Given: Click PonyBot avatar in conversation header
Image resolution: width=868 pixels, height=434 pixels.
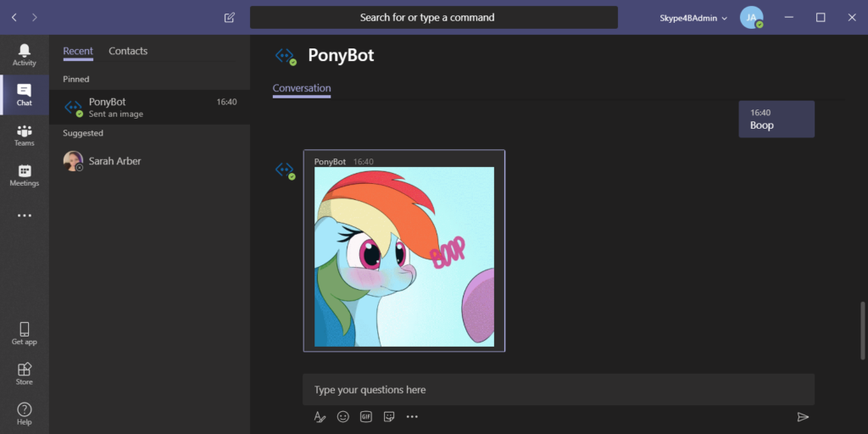Looking at the screenshot, I should (286, 56).
